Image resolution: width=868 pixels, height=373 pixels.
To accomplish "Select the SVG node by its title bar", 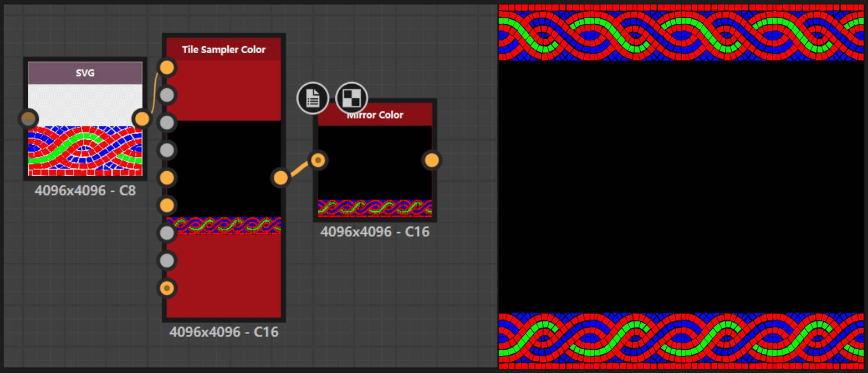I will click(x=85, y=73).
